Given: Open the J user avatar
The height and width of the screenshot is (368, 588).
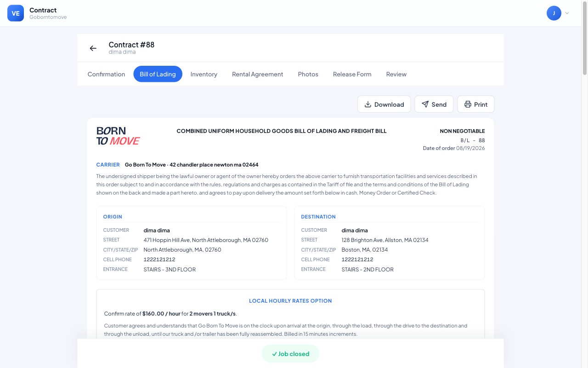Looking at the screenshot, I should 554,13.
